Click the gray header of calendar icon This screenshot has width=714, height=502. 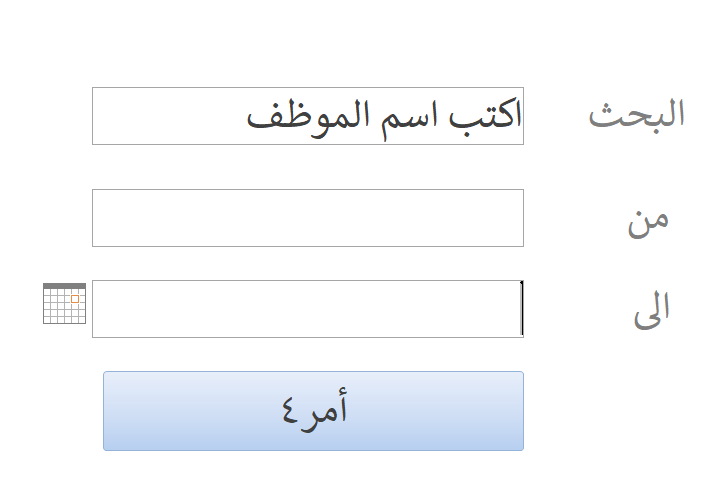(x=64, y=286)
